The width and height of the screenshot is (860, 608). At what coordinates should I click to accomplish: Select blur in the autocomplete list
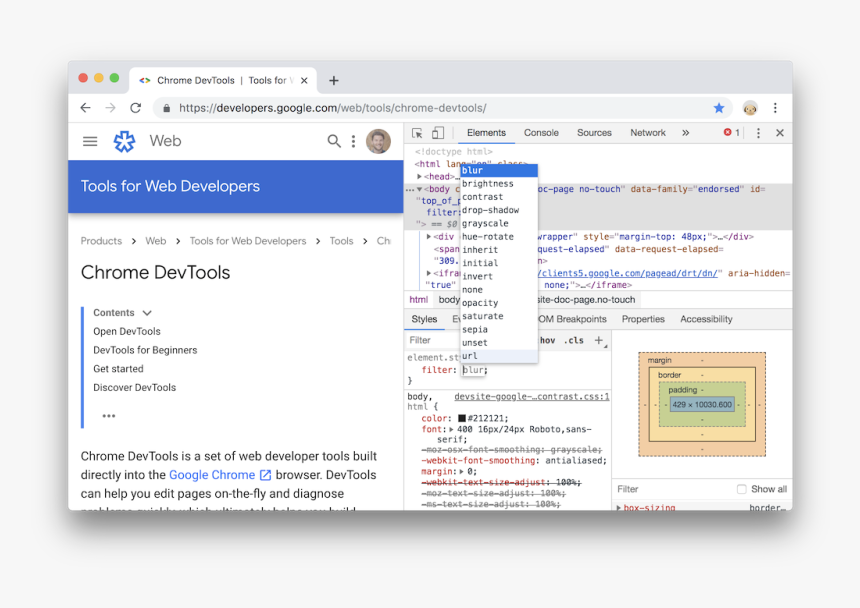[x=499, y=171]
